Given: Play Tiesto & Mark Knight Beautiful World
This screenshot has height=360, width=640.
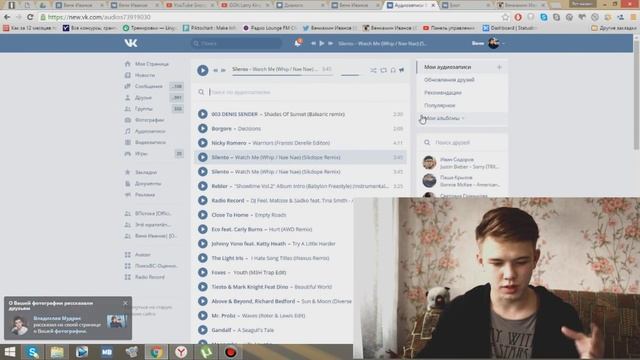Looking at the screenshot, I should coord(202,287).
